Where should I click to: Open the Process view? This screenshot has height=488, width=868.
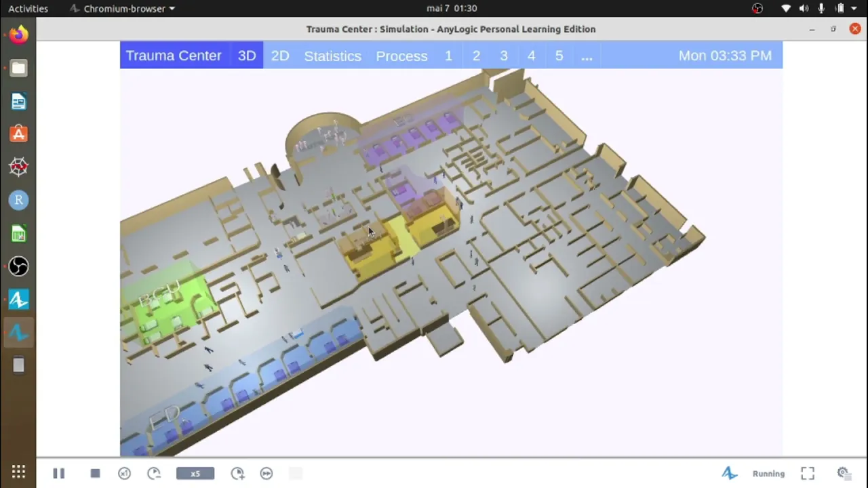(401, 56)
